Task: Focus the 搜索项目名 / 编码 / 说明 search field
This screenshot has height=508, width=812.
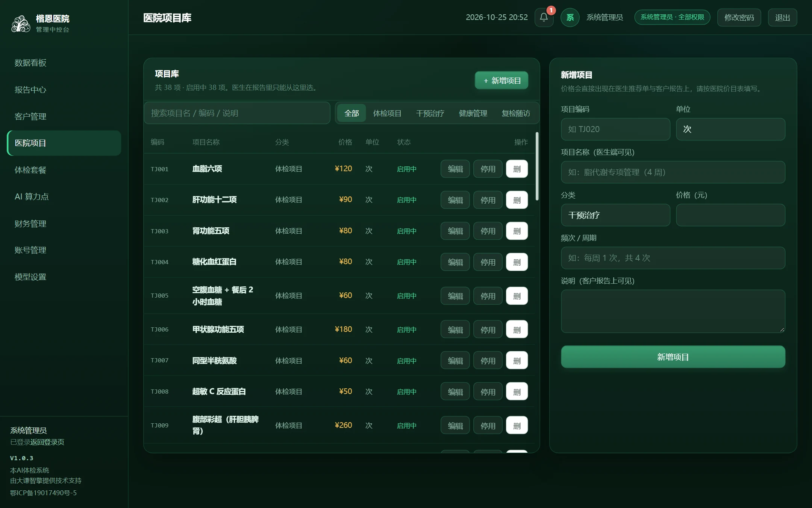Action: click(x=237, y=113)
